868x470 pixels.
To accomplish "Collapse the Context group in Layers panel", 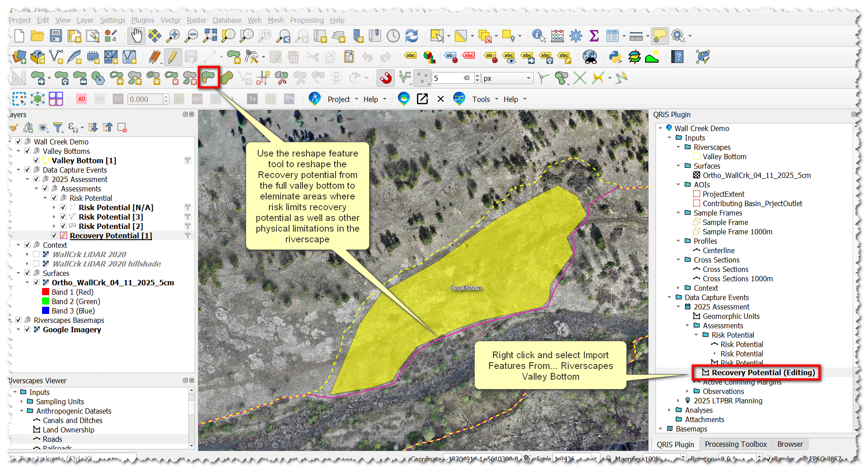I will pyautogui.click(x=18, y=245).
